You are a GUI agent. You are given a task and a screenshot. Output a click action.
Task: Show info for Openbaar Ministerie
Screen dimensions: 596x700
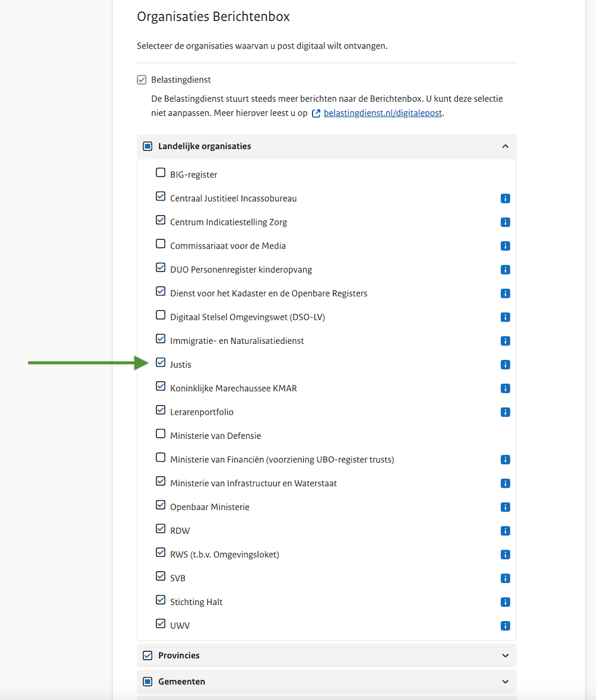tap(505, 507)
